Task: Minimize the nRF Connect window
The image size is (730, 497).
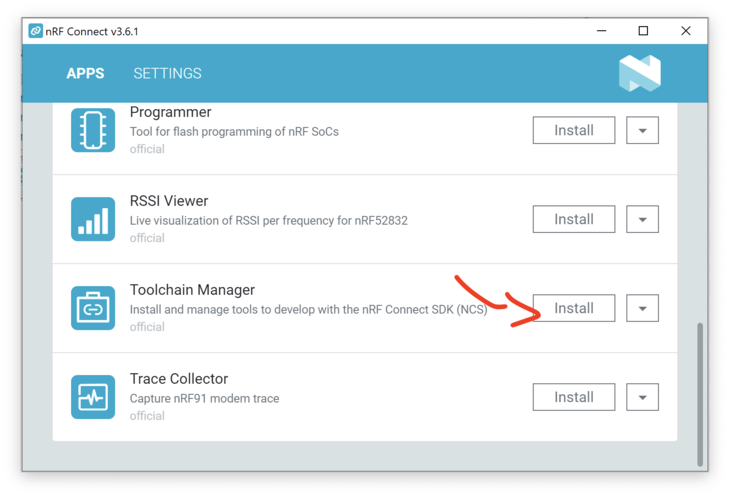Action: click(x=602, y=31)
